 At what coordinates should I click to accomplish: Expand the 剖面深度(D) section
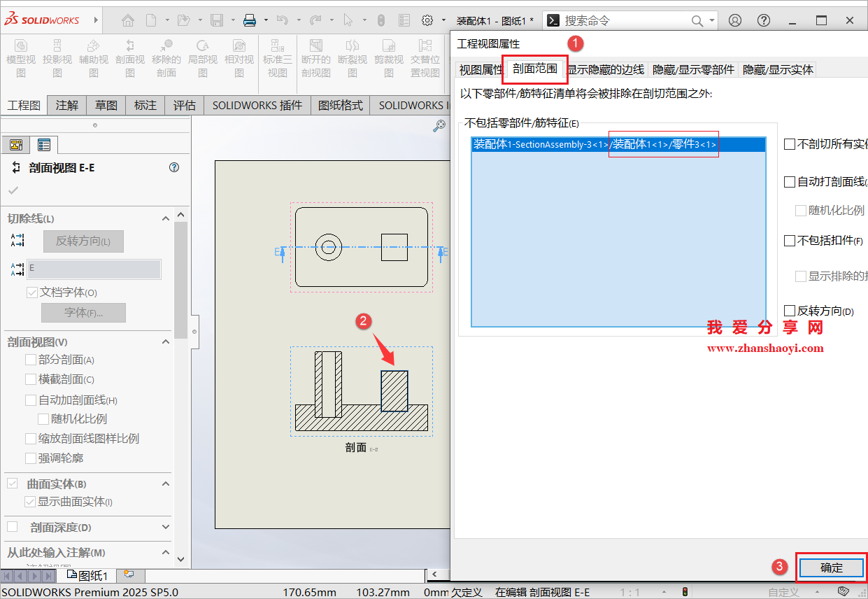pyautogui.click(x=166, y=527)
